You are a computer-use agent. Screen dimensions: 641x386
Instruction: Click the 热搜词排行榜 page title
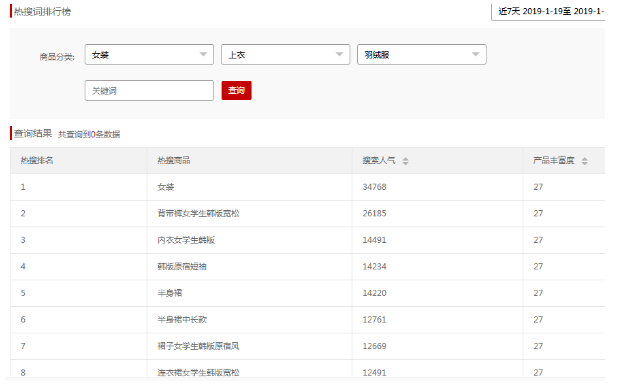tap(42, 11)
